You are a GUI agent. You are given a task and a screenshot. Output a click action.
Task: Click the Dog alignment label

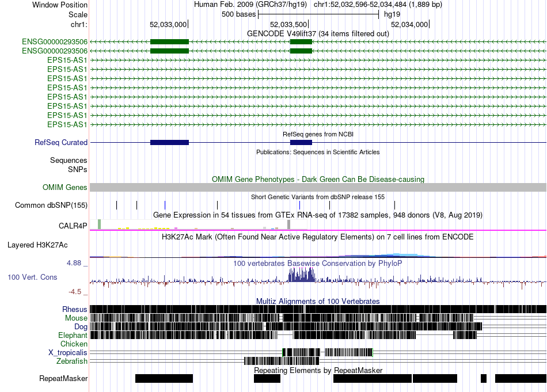pyautogui.click(x=81, y=327)
